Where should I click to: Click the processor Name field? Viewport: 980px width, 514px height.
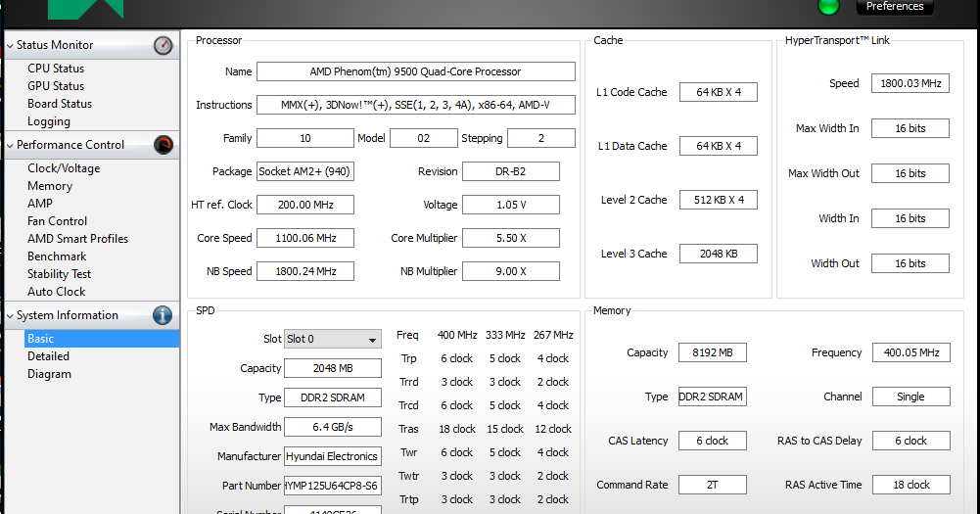[x=416, y=71]
